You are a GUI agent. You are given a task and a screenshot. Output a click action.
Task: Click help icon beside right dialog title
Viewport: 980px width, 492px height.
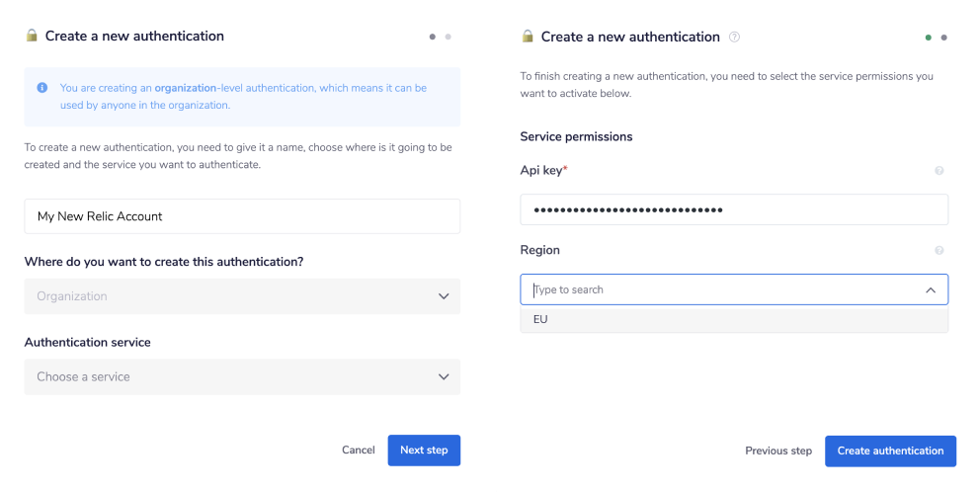tap(734, 37)
